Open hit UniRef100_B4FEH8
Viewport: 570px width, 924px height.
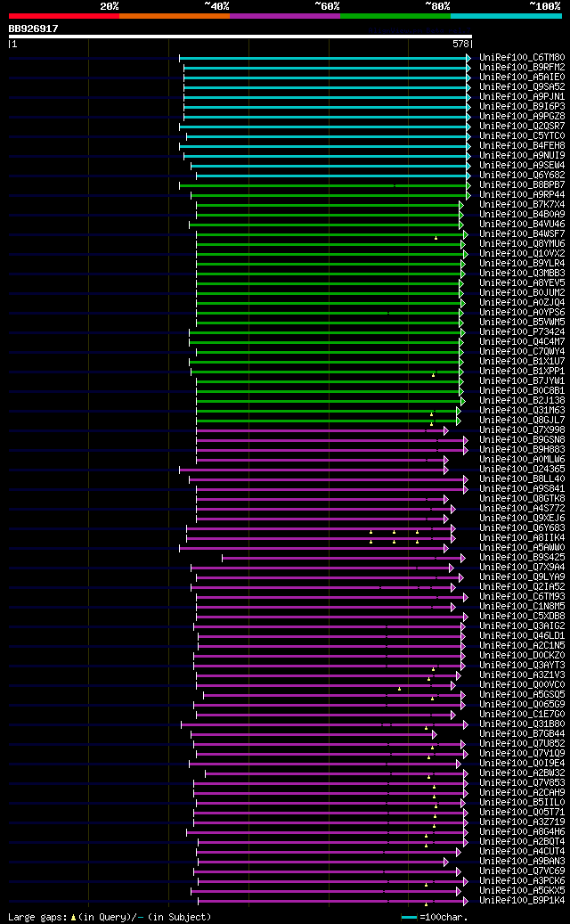pyautogui.click(x=522, y=145)
